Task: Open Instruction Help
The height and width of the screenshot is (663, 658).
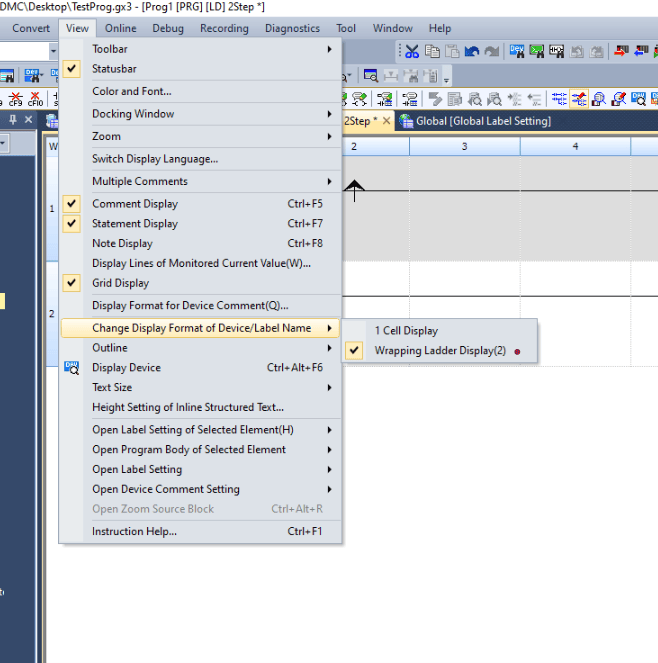Action: point(200,531)
